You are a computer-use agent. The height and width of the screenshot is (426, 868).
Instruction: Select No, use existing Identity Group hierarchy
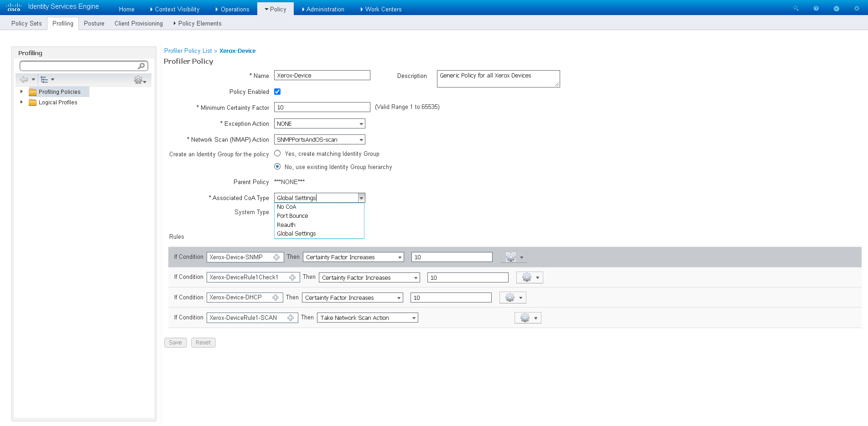pos(277,167)
